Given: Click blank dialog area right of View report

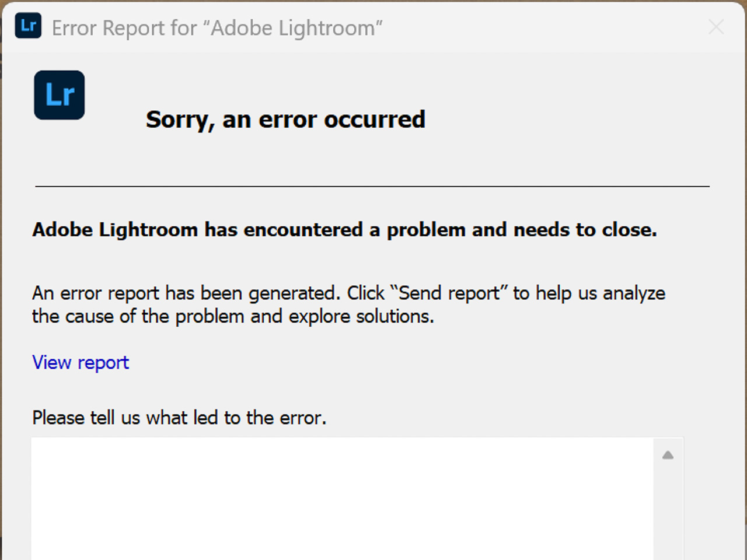Looking at the screenshot, I should pos(409,362).
